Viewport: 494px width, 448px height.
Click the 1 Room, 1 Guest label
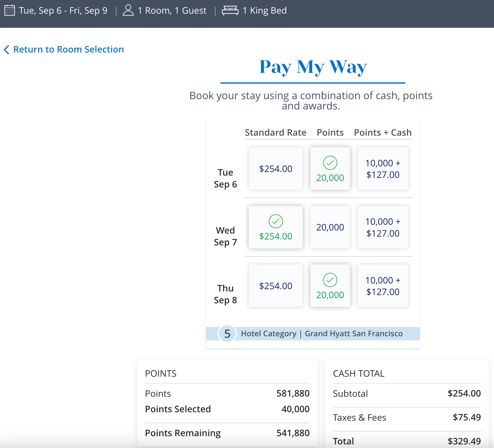172,10
